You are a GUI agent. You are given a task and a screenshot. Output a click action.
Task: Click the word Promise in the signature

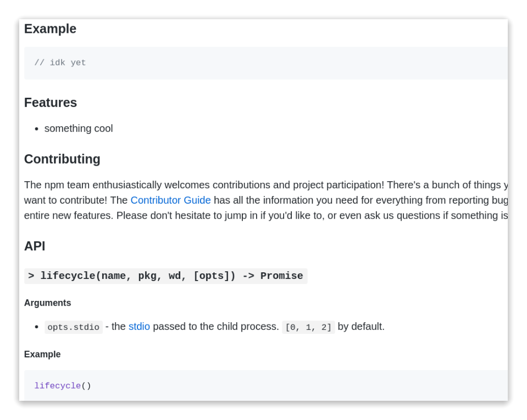[281, 276]
